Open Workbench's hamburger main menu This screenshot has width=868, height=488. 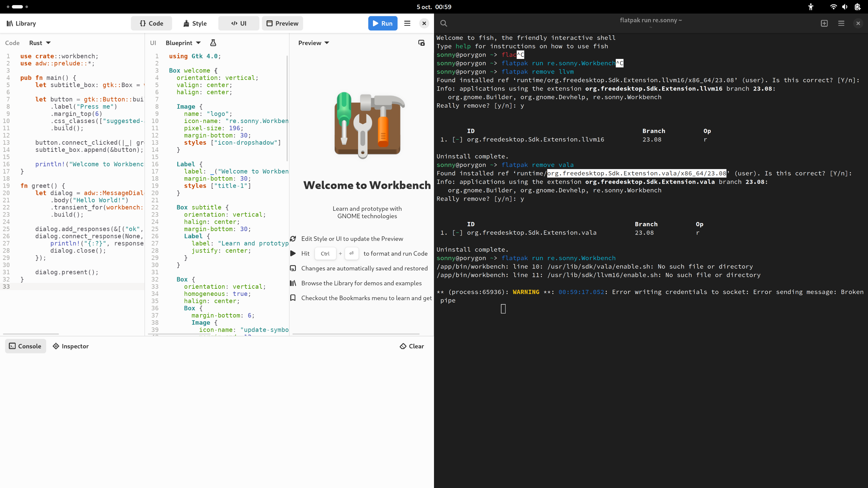click(407, 23)
